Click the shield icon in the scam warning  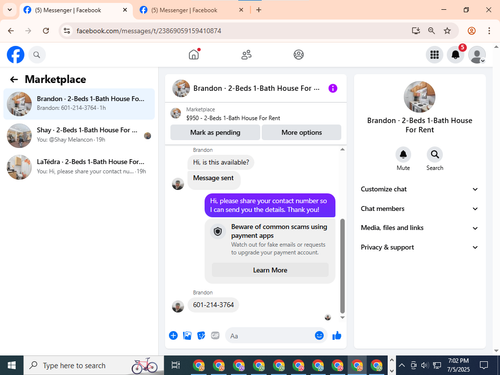(218, 231)
